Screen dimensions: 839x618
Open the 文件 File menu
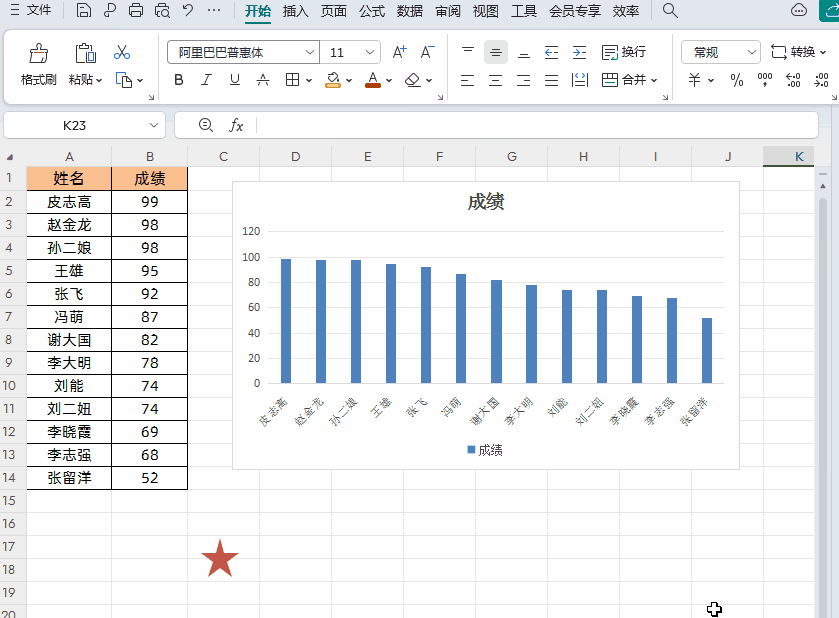(x=31, y=10)
